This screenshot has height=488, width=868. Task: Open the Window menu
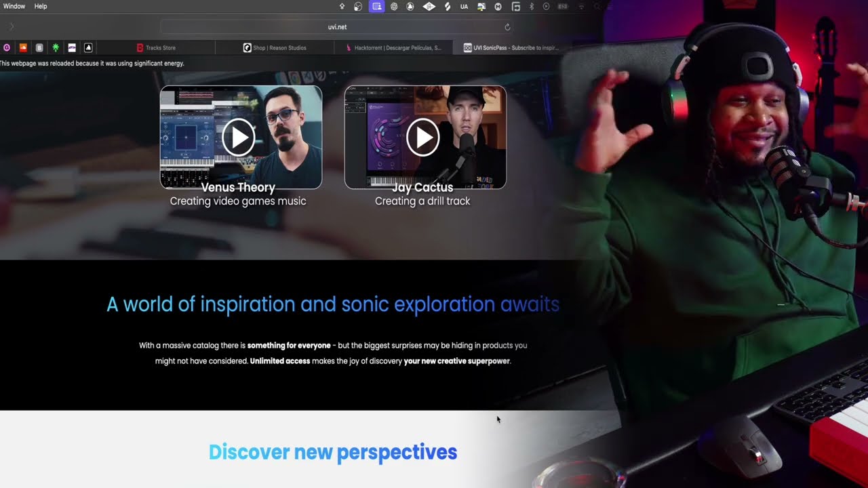point(14,6)
